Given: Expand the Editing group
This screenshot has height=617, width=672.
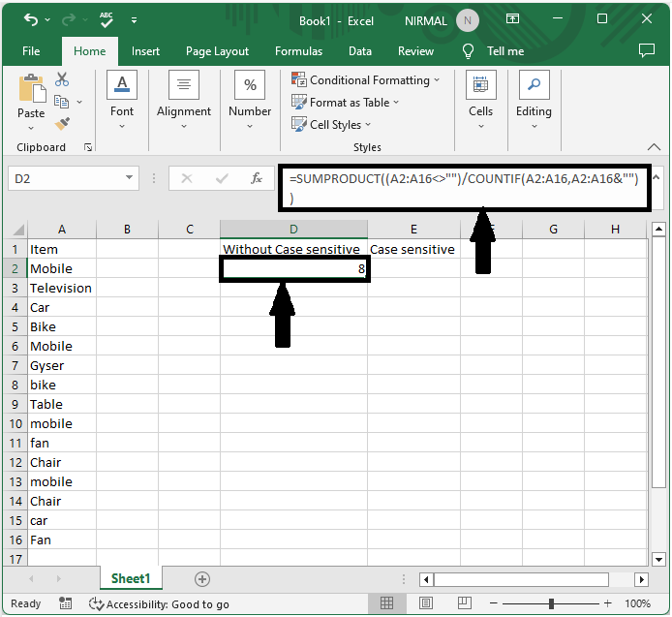Looking at the screenshot, I should [534, 100].
